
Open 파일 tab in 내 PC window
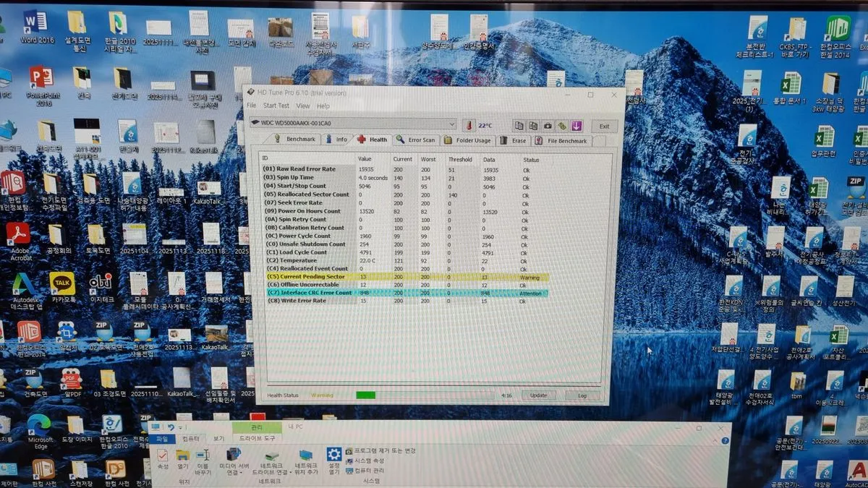coord(162,439)
